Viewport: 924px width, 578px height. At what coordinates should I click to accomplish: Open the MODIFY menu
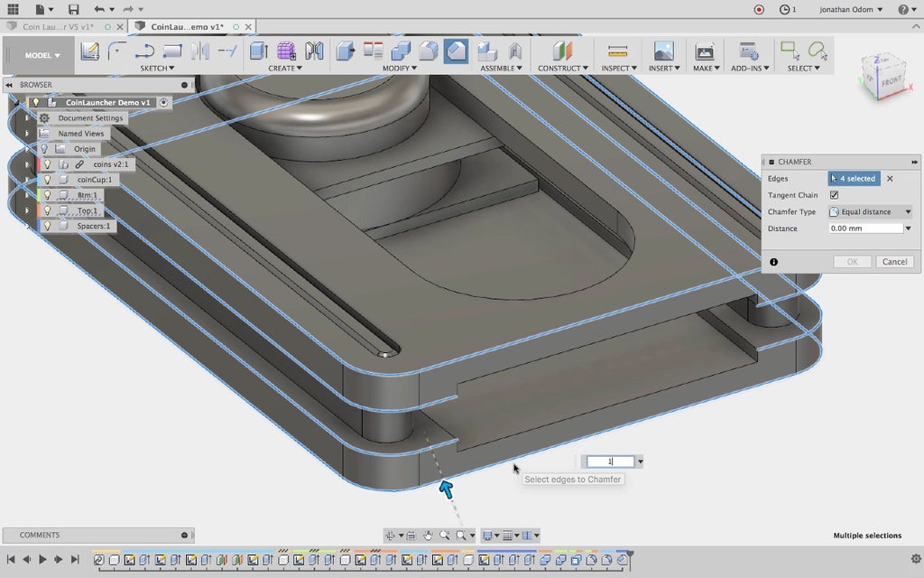point(398,69)
